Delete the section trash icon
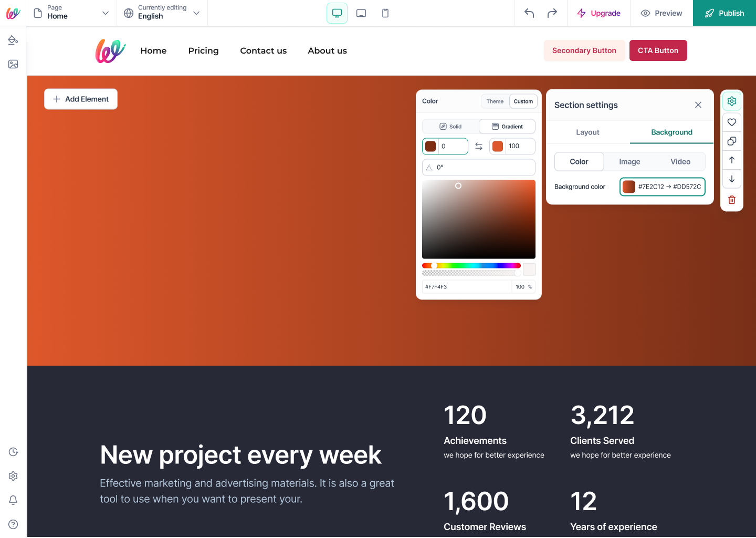Image resolution: width=756 pixels, height=538 pixels. tap(732, 200)
